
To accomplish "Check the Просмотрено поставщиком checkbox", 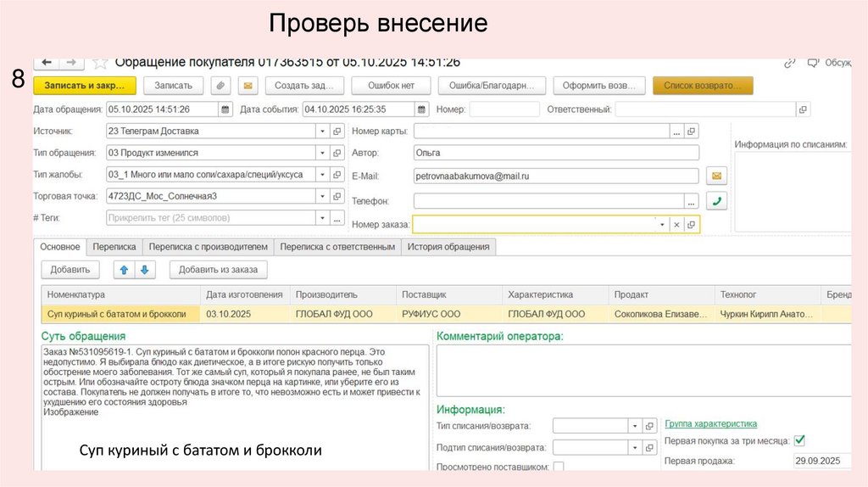I will (x=559, y=467).
